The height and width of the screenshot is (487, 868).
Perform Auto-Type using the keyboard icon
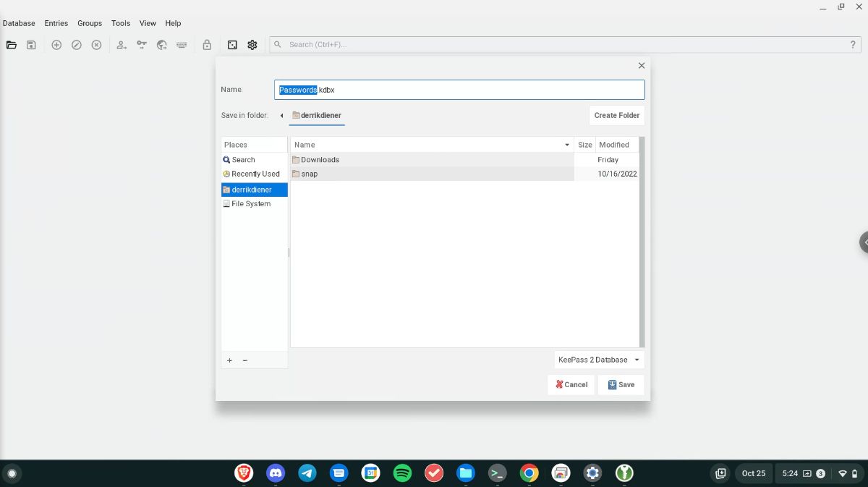click(182, 44)
